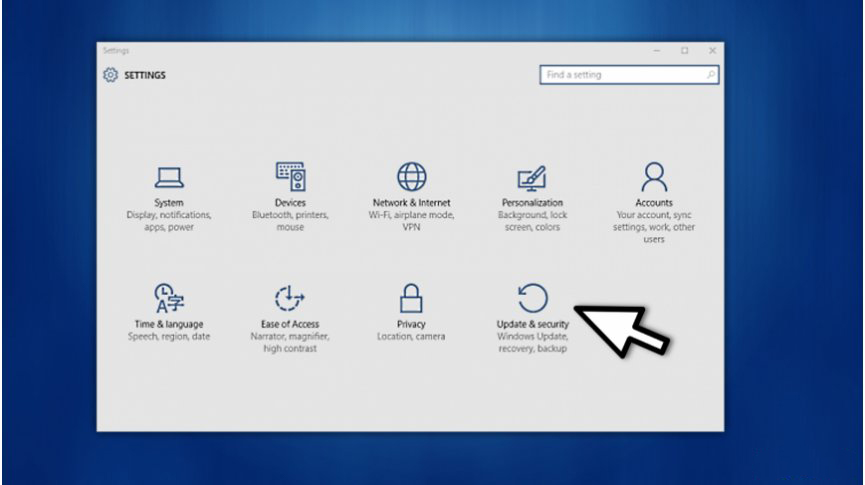Click the Personalization label
Image resolution: width=865 pixels, height=485 pixels.
click(x=532, y=202)
